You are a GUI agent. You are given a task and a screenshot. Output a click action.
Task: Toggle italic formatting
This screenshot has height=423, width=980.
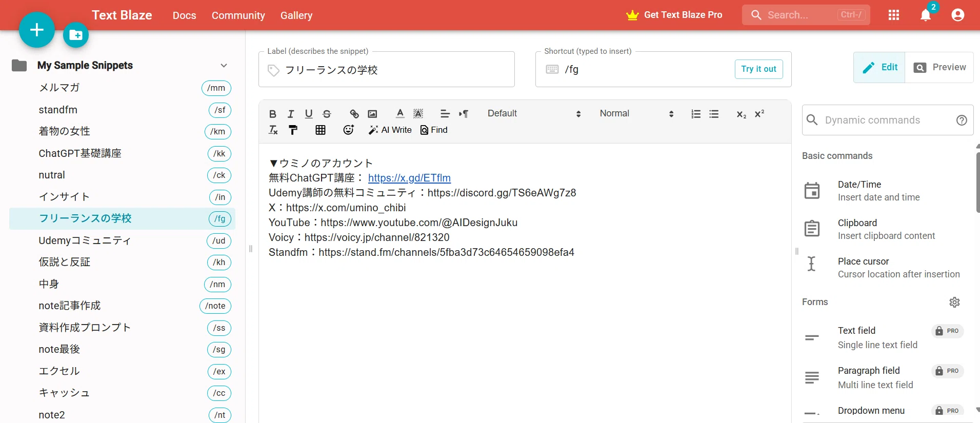(x=290, y=114)
